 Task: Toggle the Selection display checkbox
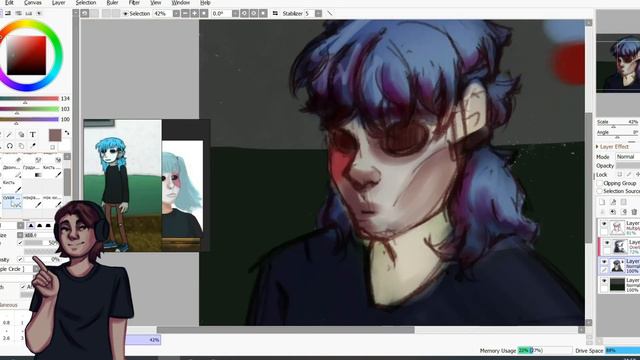[x=125, y=14]
